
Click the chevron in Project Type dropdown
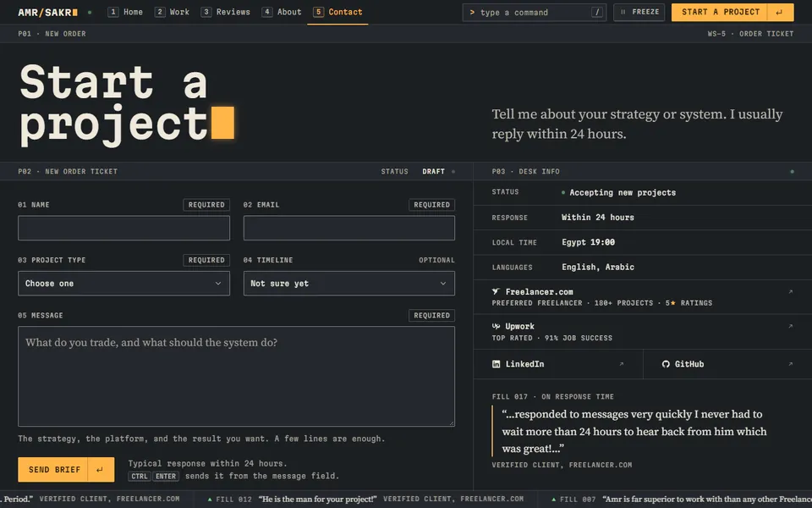coord(218,284)
